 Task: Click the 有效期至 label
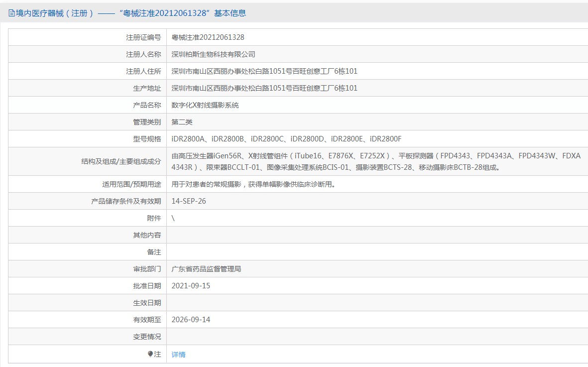pos(147,320)
